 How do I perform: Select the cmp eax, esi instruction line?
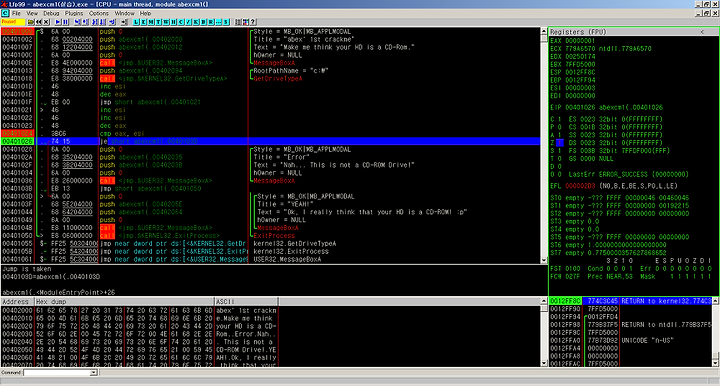coord(271,134)
